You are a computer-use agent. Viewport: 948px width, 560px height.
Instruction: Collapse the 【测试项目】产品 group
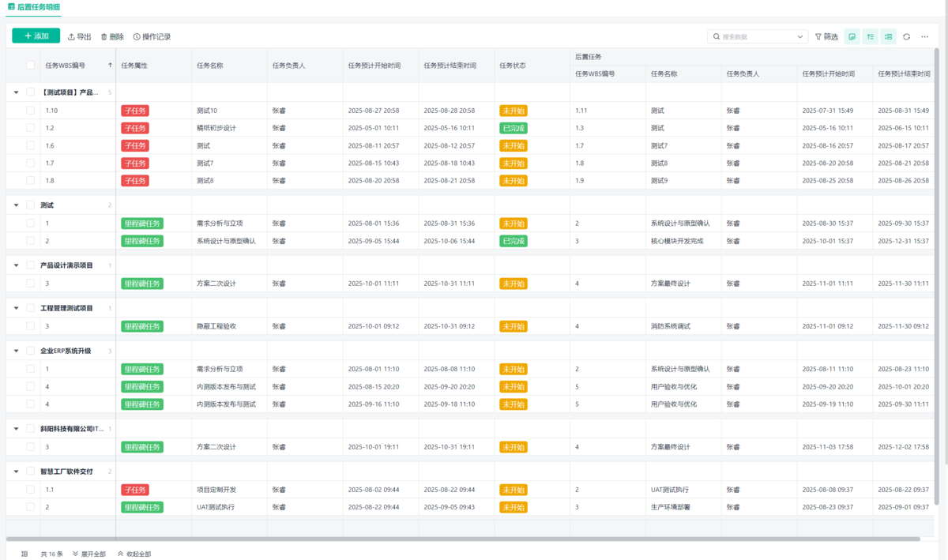17,92
